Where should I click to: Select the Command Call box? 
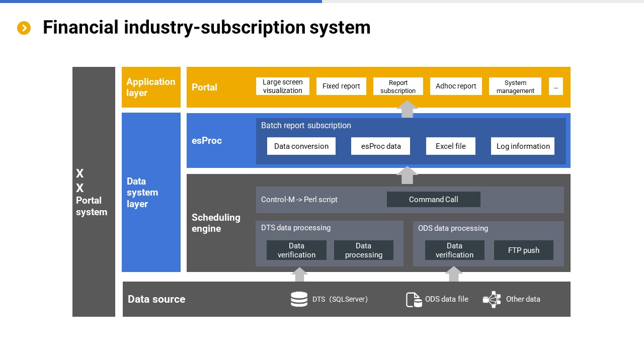tap(433, 200)
